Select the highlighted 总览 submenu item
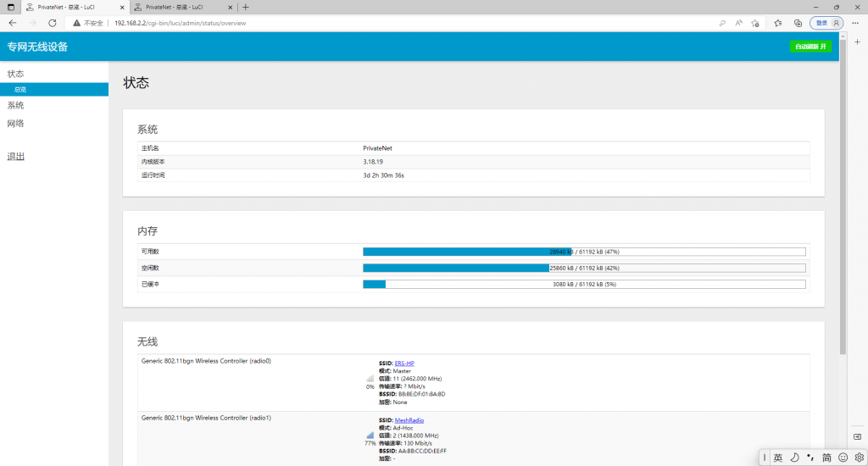 click(54, 89)
